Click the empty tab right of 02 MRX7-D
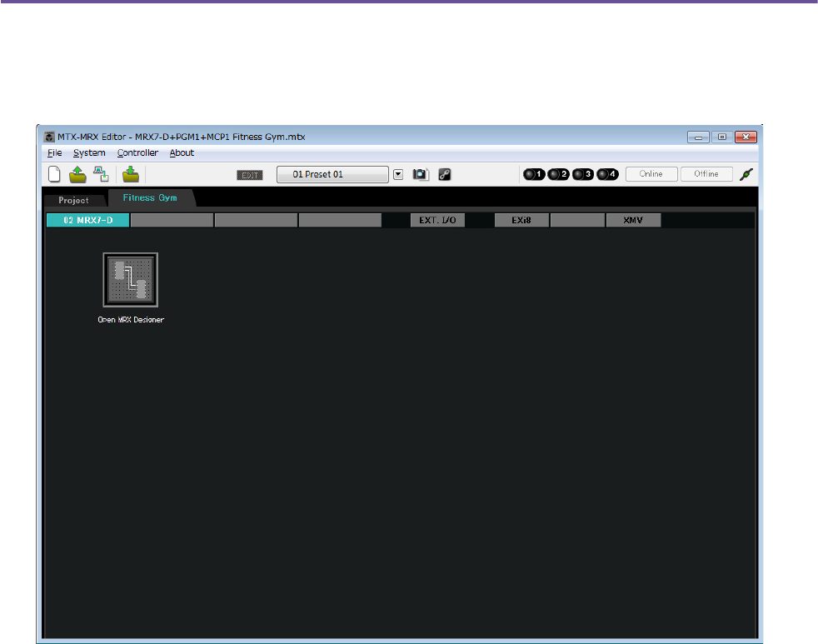 pyautogui.click(x=172, y=220)
